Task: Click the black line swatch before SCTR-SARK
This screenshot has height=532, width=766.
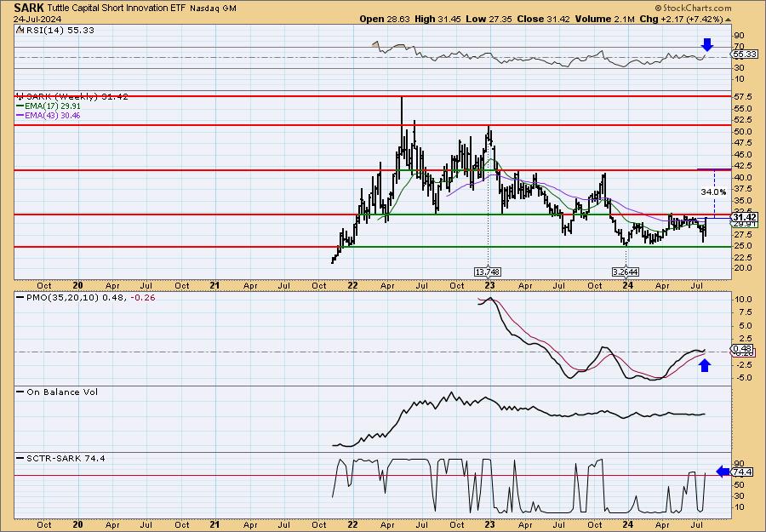Action: click(20, 458)
